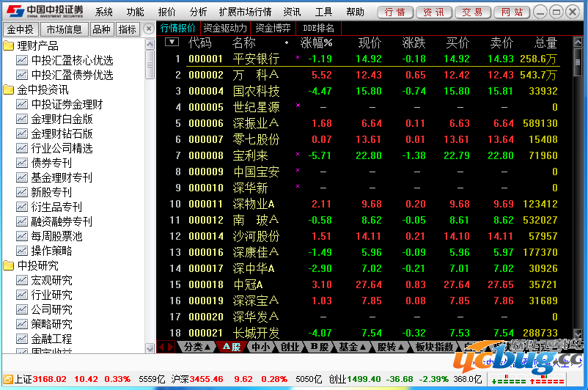Click the red left-right arrows at tab bar start
Screen dimensions: 588x390
(x=166, y=347)
